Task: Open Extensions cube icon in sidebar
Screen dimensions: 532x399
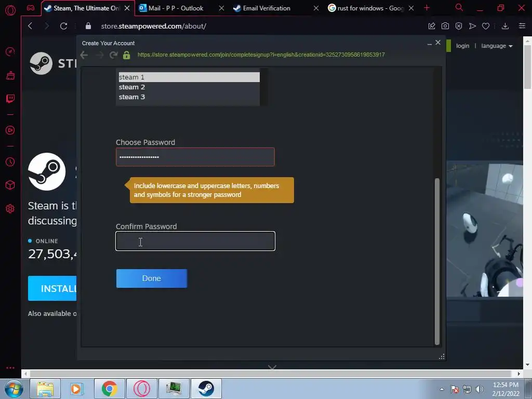Action: point(10,185)
